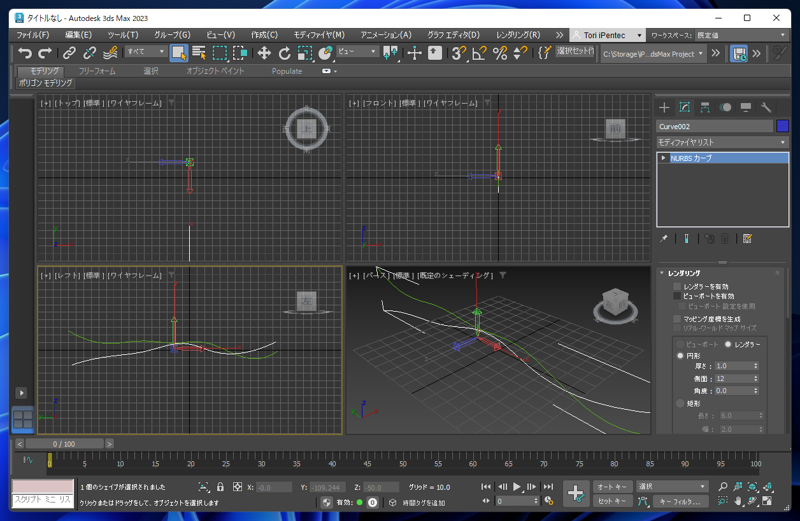Select the Link tool icon
Screen dimensions: 800x521
69,53
